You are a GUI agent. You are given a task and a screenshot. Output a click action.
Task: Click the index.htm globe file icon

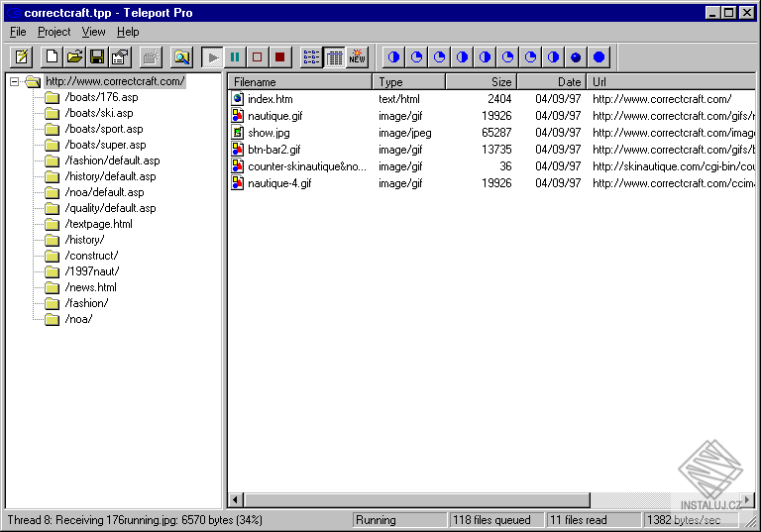point(238,98)
